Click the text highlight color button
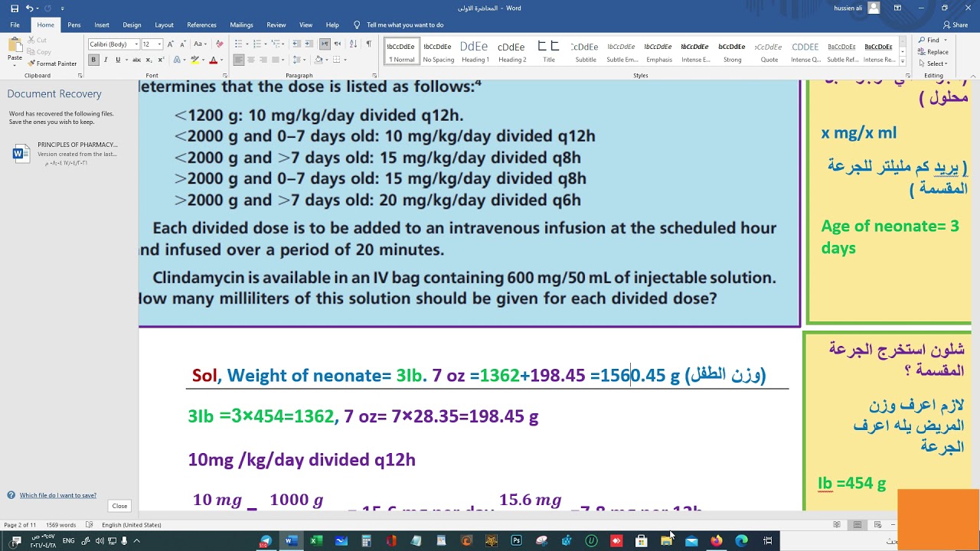The height and width of the screenshot is (551, 980). [x=194, y=60]
